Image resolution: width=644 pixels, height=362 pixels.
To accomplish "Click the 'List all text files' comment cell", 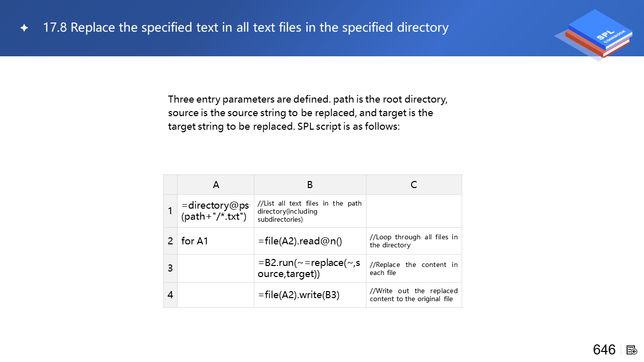I will coord(309,211).
